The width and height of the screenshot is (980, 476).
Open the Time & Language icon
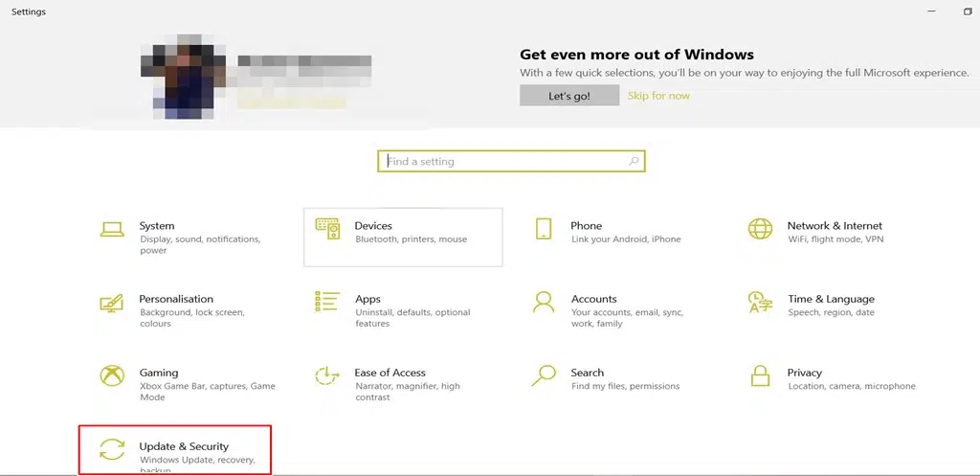pos(760,302)
